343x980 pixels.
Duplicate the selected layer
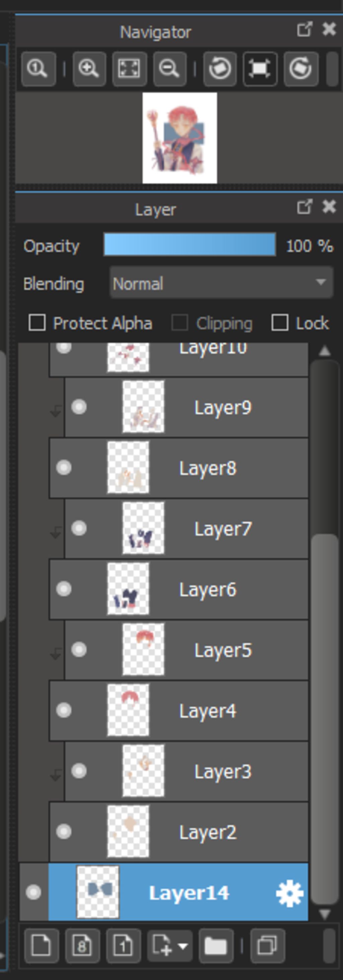click(x=267, y=946)
